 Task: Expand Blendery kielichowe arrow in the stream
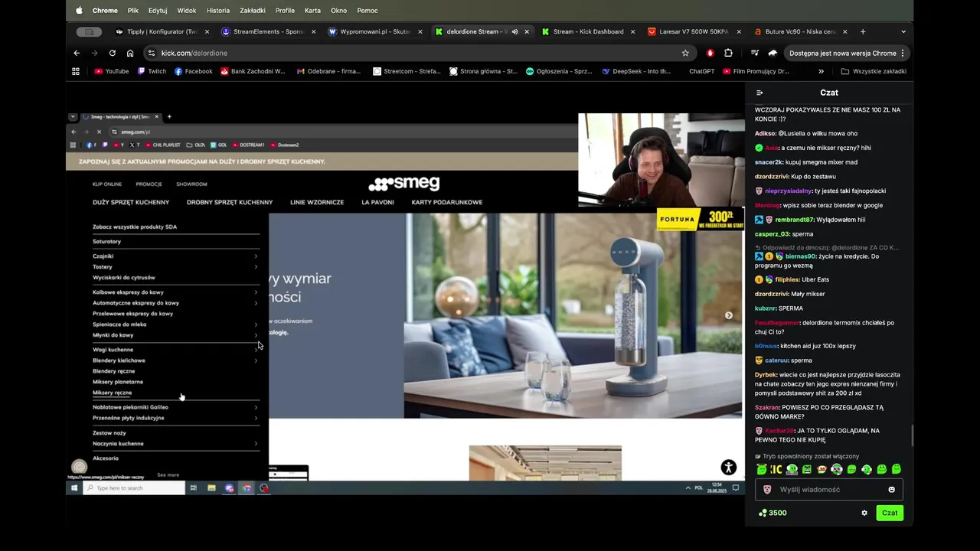256,360
